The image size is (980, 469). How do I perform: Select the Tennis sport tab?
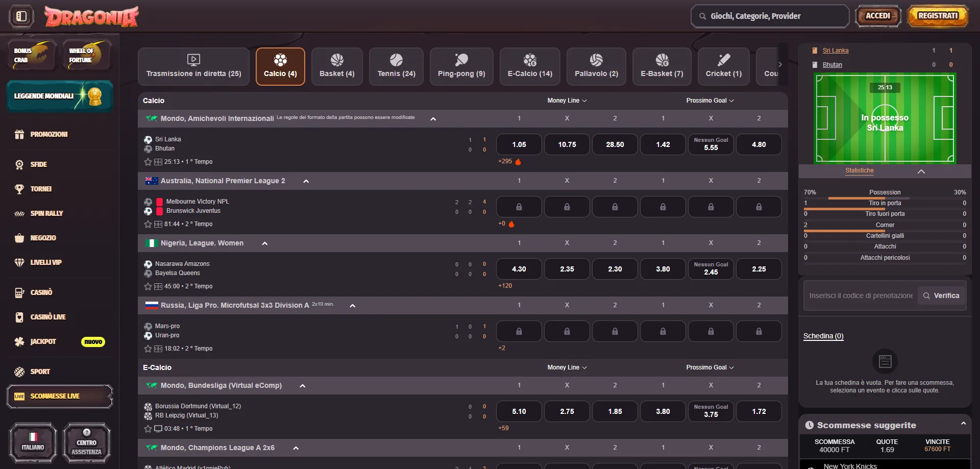(396, 66)
